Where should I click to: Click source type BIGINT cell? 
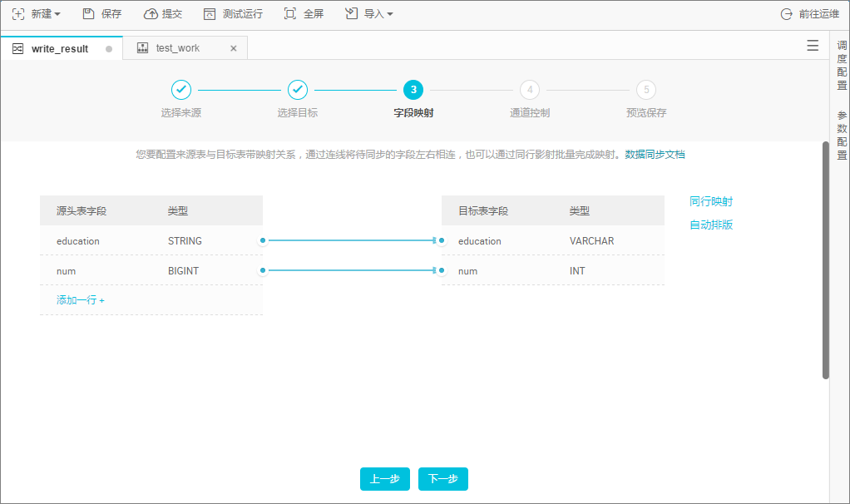183,271
